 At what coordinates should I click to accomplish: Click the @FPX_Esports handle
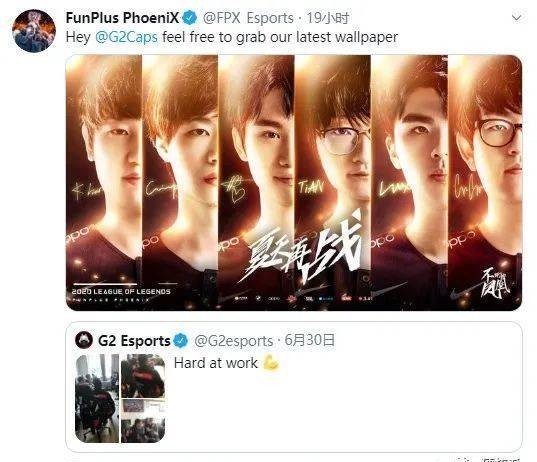coord(248,18)
